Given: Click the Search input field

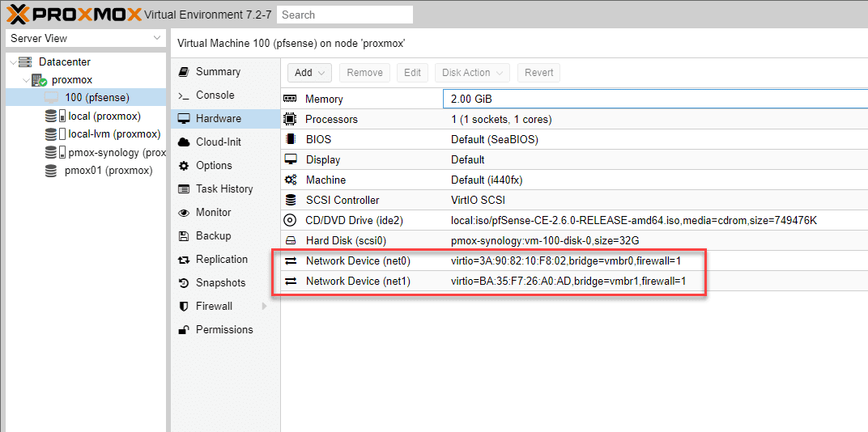Looking at the screenshot, I should [344, 15].
